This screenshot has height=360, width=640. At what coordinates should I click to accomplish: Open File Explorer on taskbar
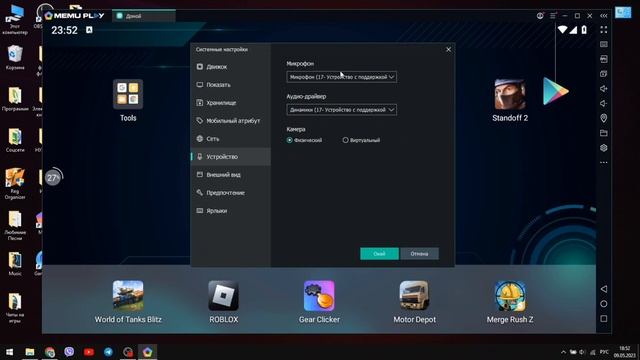coord(29,351)
